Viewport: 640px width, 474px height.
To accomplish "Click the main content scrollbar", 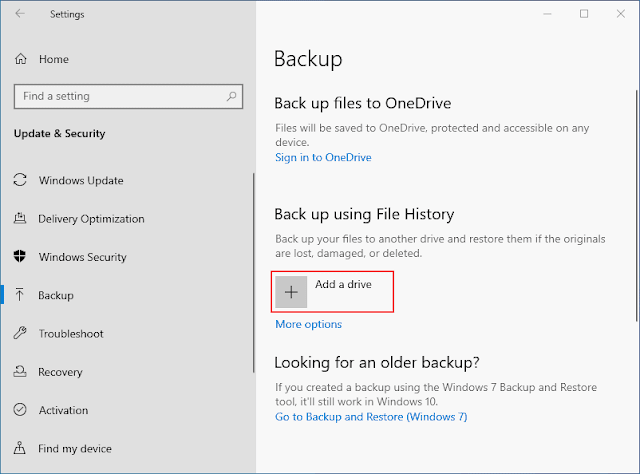I will coord(636,206).
